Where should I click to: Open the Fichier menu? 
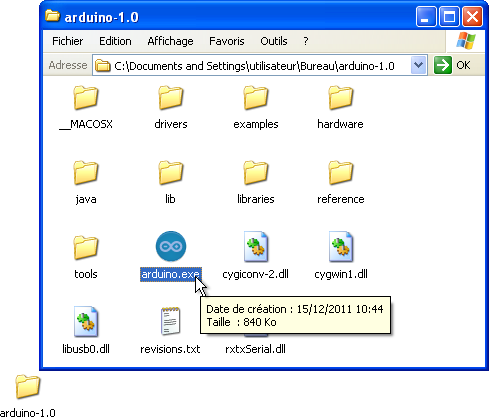(68, 41)
